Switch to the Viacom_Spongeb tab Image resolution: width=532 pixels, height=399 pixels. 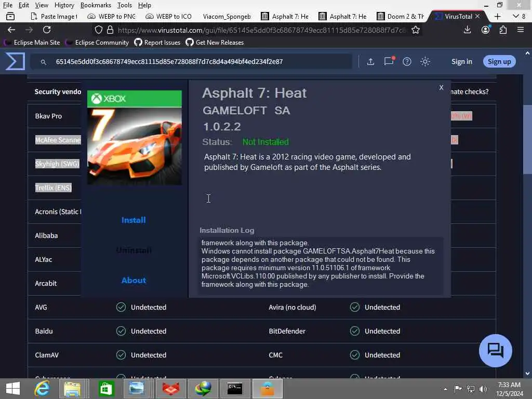(x=227, y=16)
